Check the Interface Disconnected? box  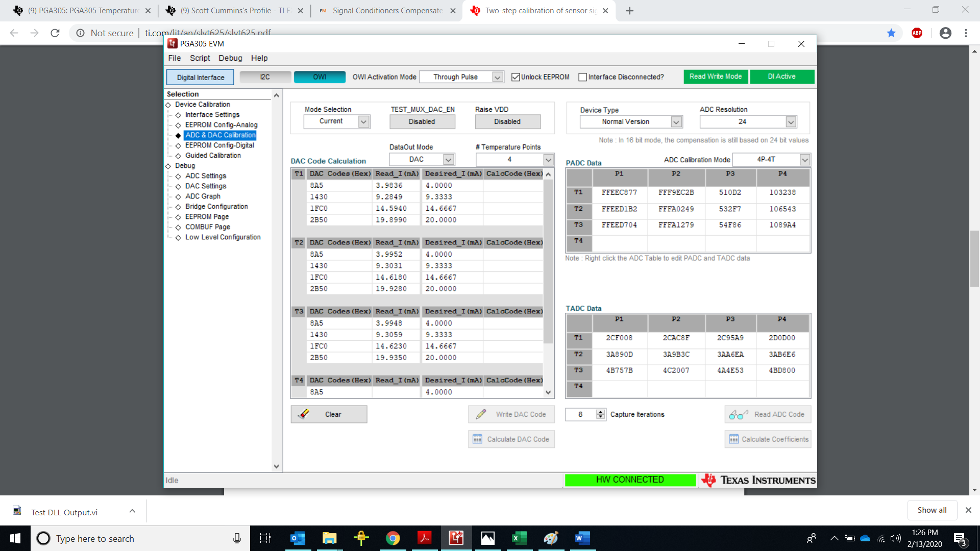pos(582,77)
